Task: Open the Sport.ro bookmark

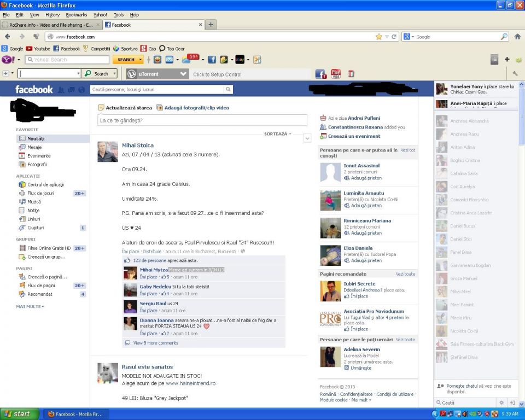Action: click(x=125, y=49)
